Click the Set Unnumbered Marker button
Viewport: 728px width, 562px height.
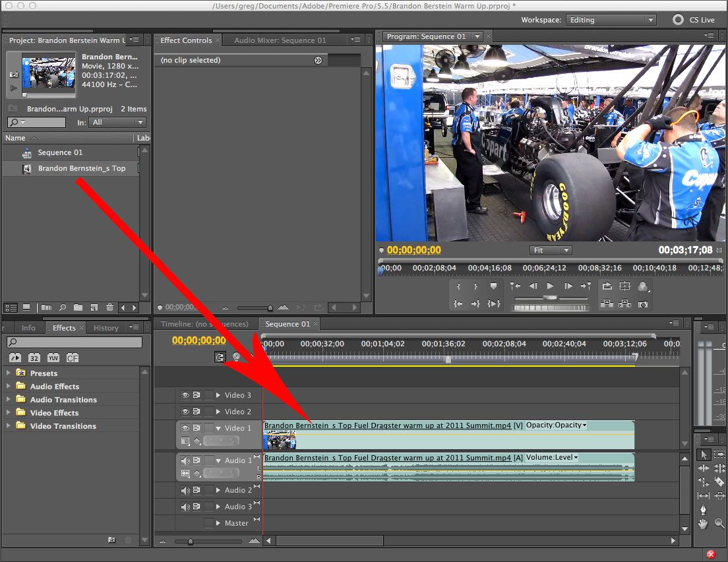[x=493, y=286]
